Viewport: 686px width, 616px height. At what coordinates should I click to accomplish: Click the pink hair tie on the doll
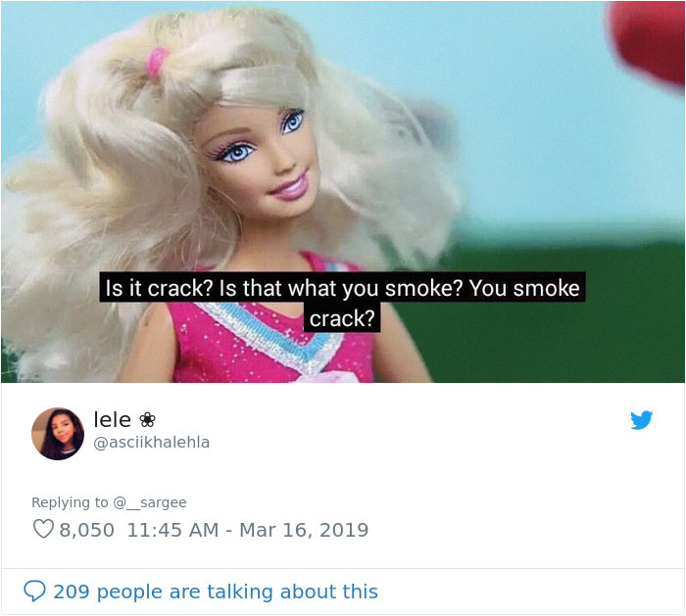(x=157, y=62)
